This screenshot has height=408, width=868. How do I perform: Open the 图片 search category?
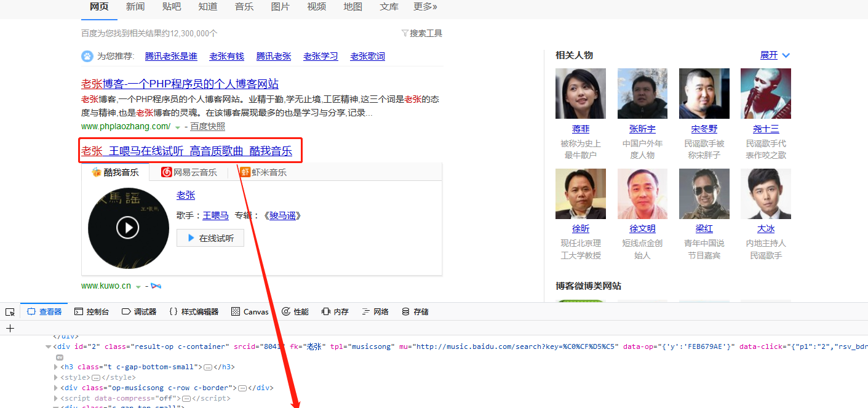click(x=281, y=7)
